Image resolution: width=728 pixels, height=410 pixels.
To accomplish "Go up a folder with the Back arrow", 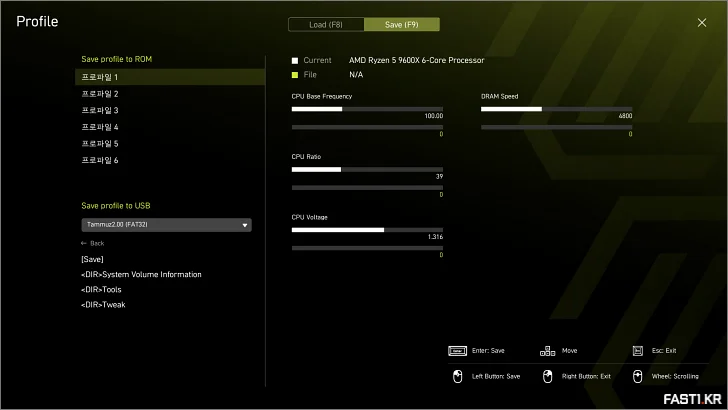I will [92, 243].
